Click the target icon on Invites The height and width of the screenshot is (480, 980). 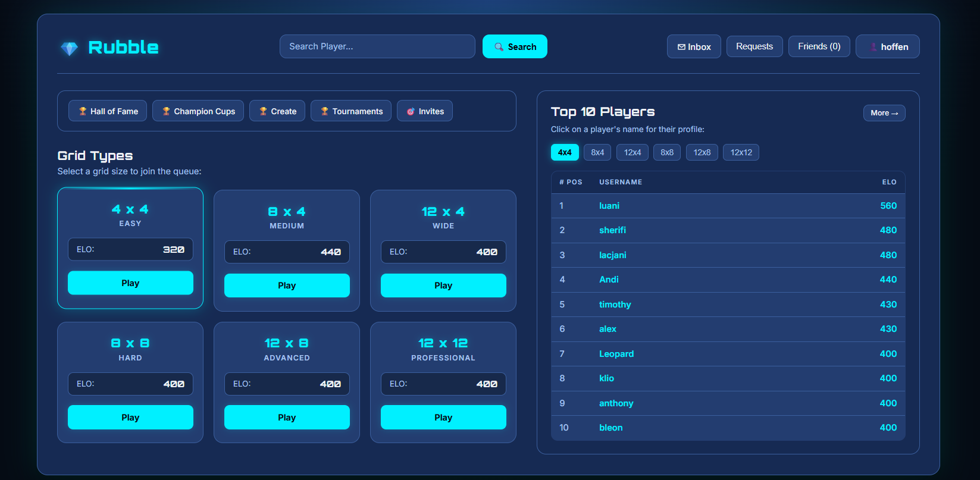411,111
